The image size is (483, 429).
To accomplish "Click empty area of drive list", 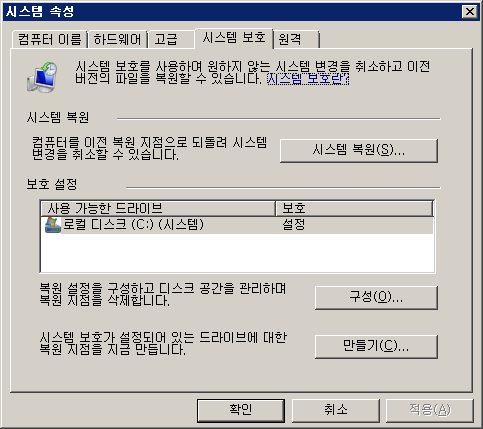I will coord(237,252).
